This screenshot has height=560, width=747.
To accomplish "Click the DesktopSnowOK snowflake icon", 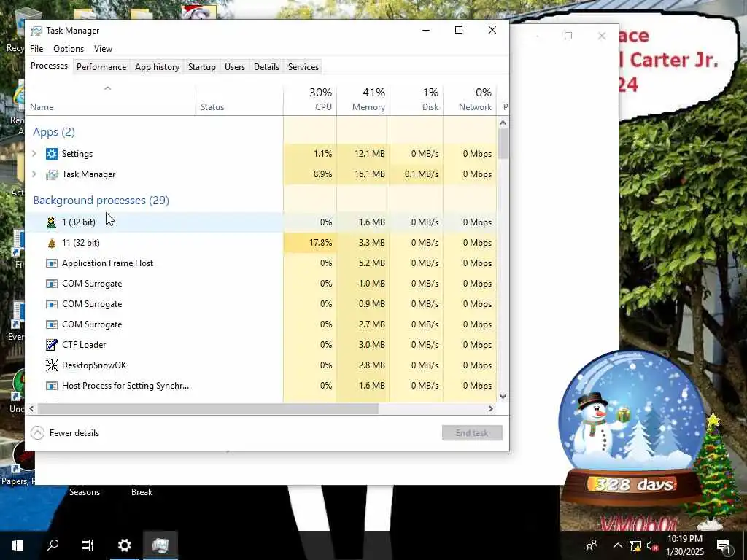I will point(52,365).
